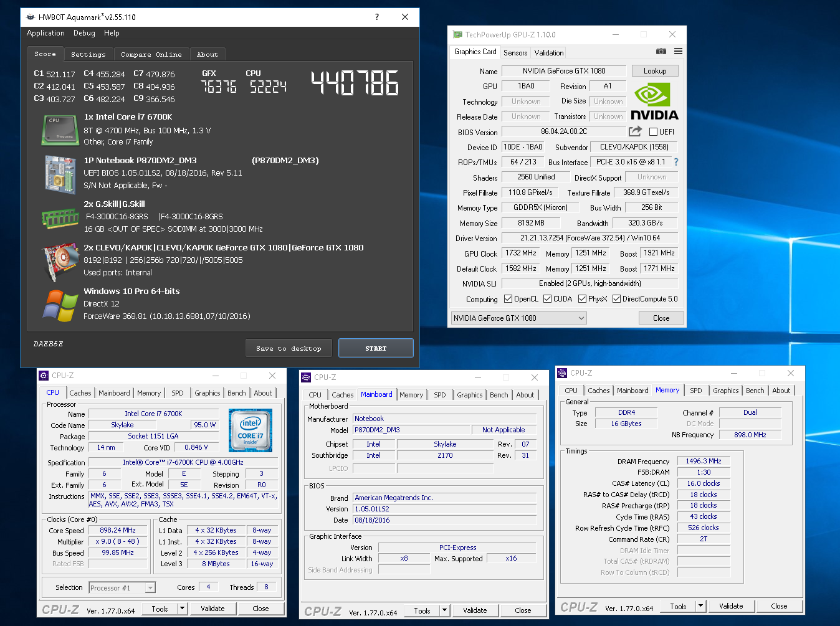The width and height of the screenshot is (840, 626).
Task: Click Save to desktop button
Action: coord(289,348)
